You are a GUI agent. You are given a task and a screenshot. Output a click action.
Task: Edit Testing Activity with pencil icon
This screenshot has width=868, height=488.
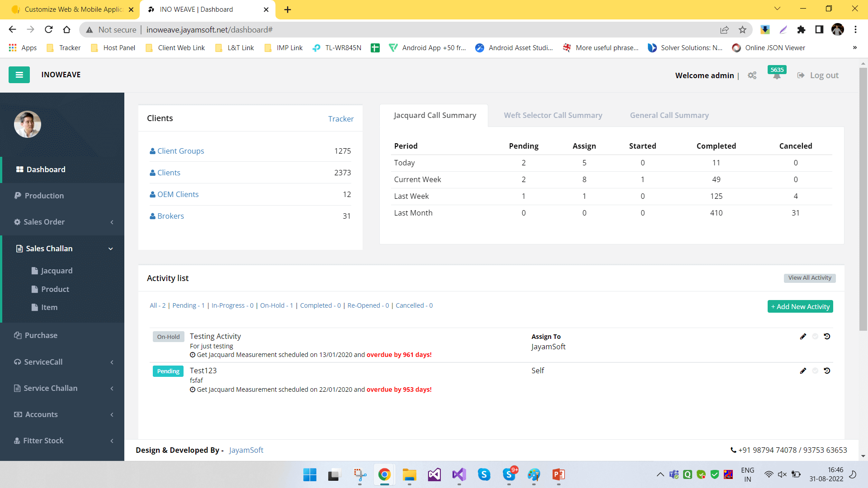tap(803, 336)
